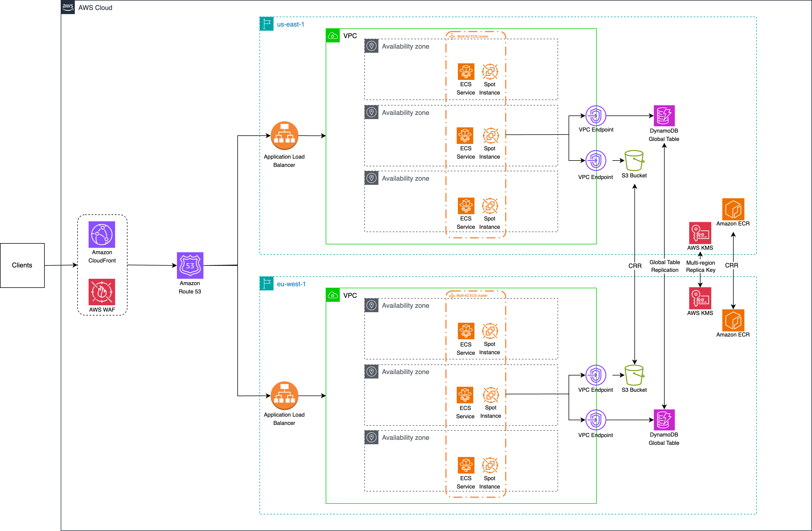Select the Global Table Replication label
812x531 pixels.
point(664,266)
